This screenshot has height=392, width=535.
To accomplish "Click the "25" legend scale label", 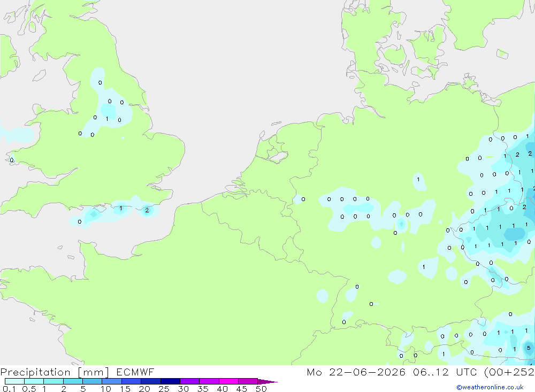I will (x=164, y=389).
